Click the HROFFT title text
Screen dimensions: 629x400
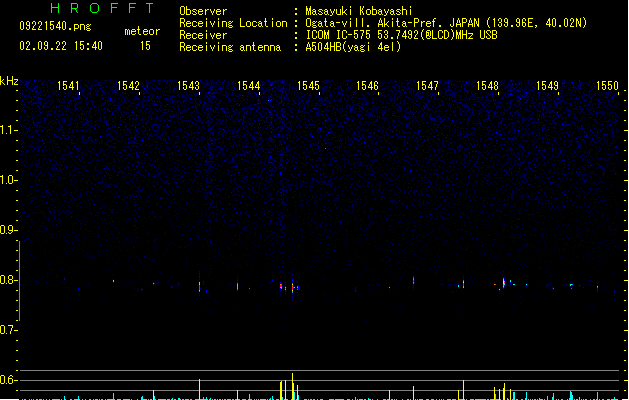[102, 8]
